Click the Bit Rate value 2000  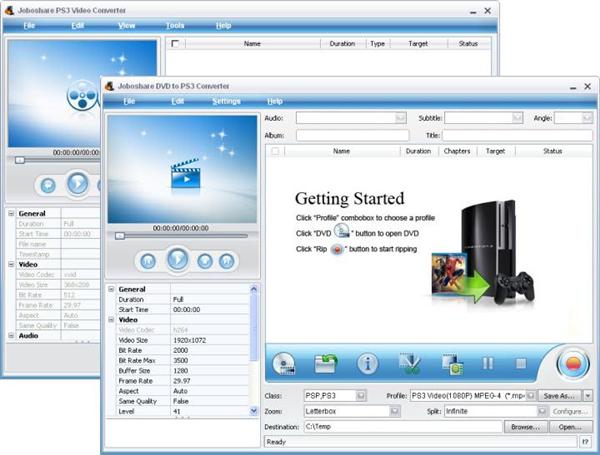pos(180,351)
